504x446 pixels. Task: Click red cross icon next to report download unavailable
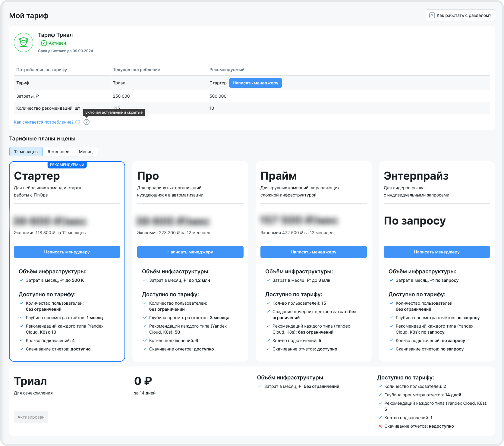point(380,426)
